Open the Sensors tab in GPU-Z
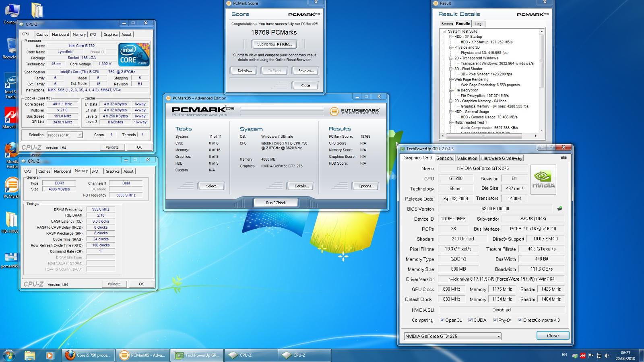The width and height of the screenshot is (644, 362). [444, 158]
